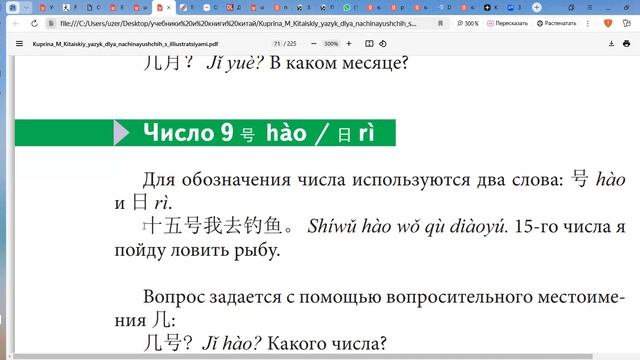The height and width of the screenshot is (360, 640).
Task: Reload the page
Action: coord(34,24)
